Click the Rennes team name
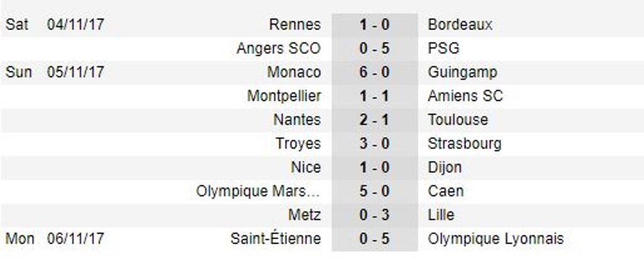Viewport: 644px width, 258px height. (x=294, y=25)
